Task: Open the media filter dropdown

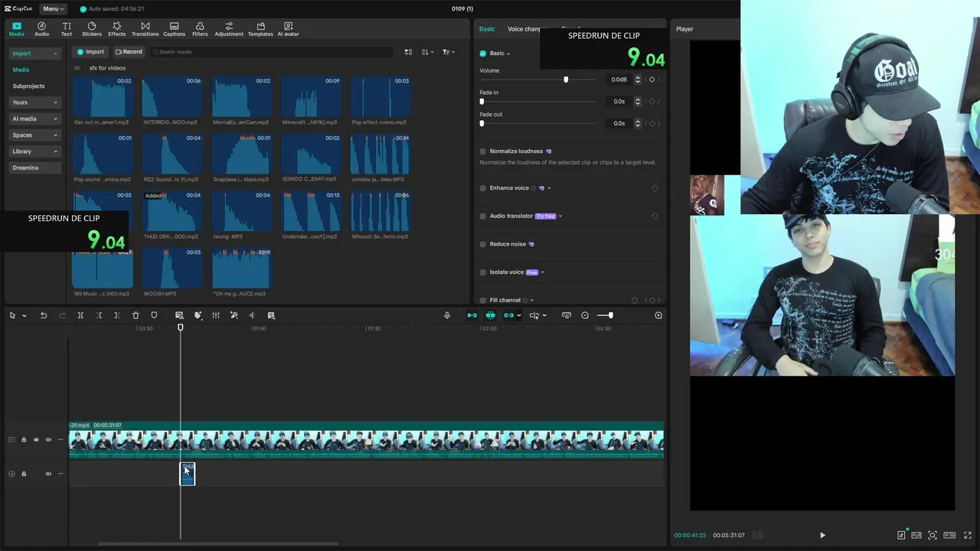Action: click(x=449, y=52)
